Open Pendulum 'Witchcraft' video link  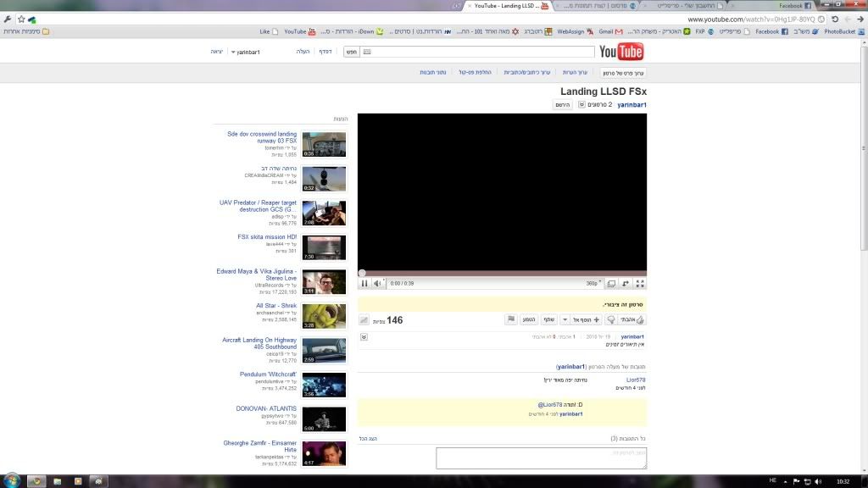(268, 374)
